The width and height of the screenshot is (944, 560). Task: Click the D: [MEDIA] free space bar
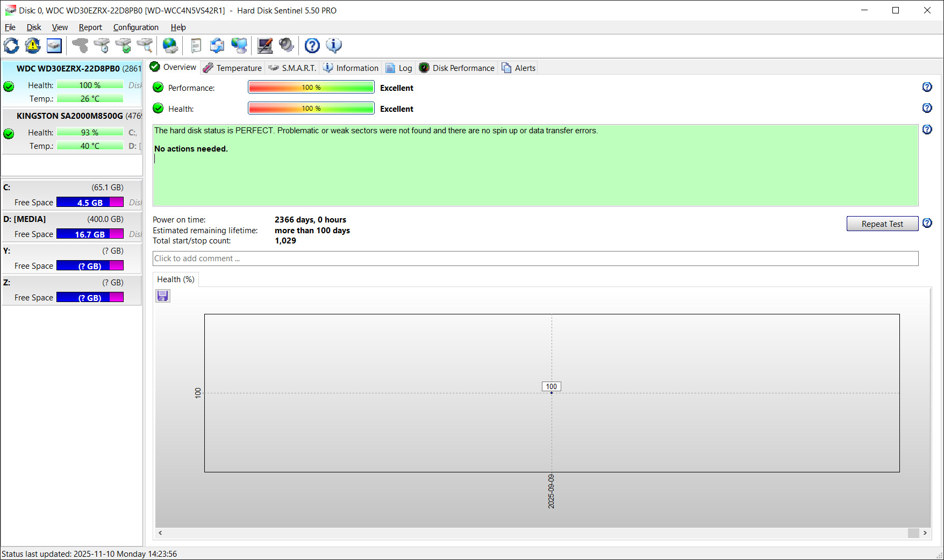[x=90, y=234]
